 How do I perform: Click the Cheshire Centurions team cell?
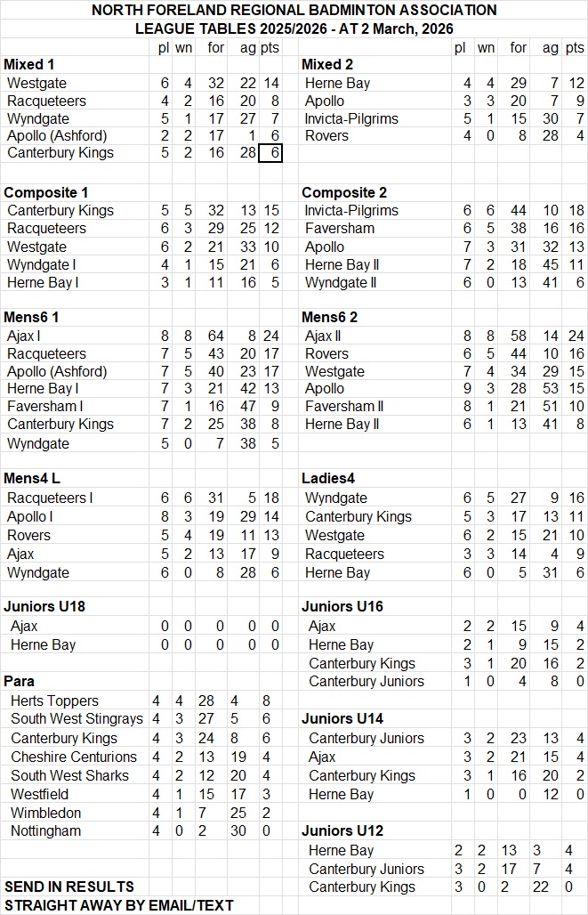(74, 757)
